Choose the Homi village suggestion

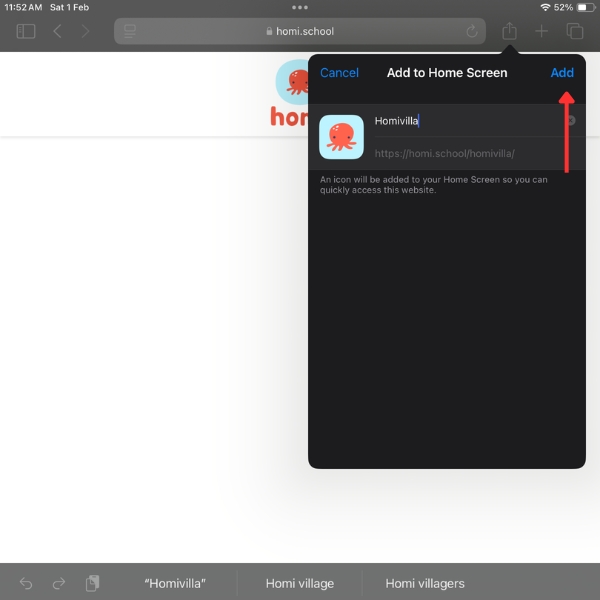tap(300, 584)
